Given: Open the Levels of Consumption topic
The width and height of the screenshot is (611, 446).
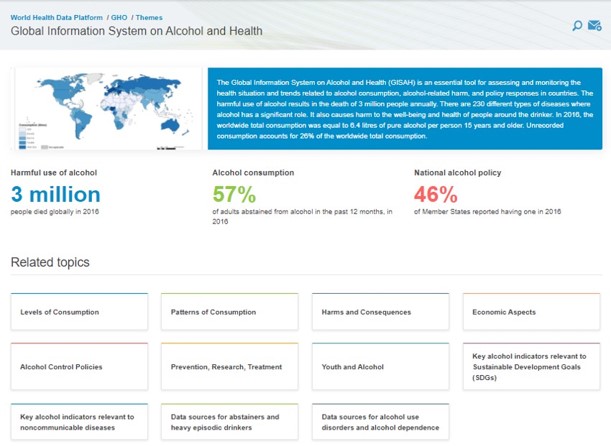Looking at the screenshot, I should pos(79,312).
